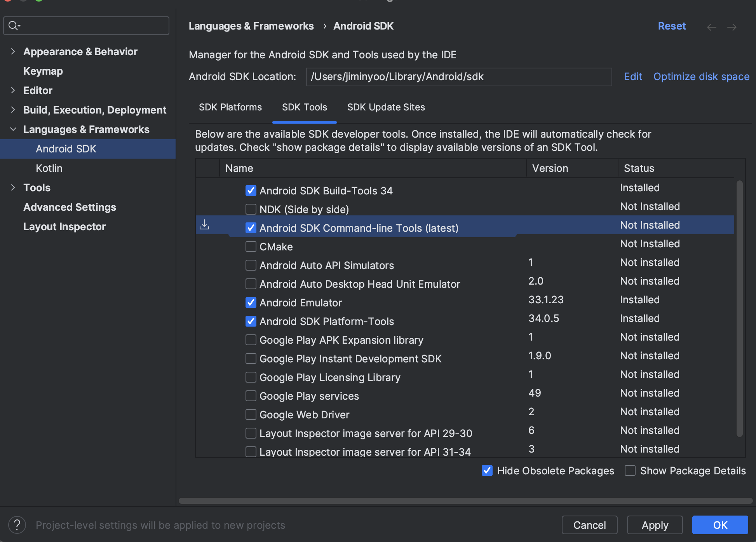This screenshot has height=542, width=756.
Task: Click the Android SDK Location field
Action: (458, 77)
